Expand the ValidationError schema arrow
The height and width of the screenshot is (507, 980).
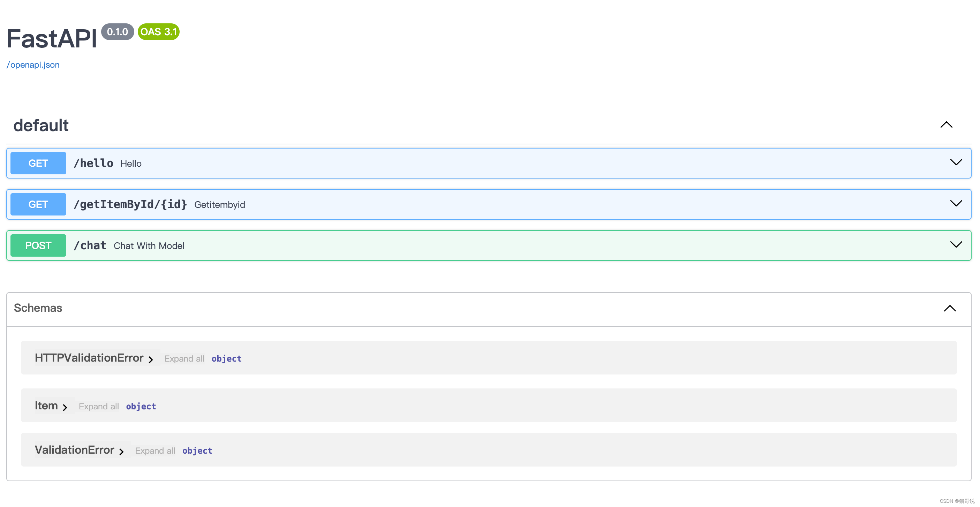[121, 452]
